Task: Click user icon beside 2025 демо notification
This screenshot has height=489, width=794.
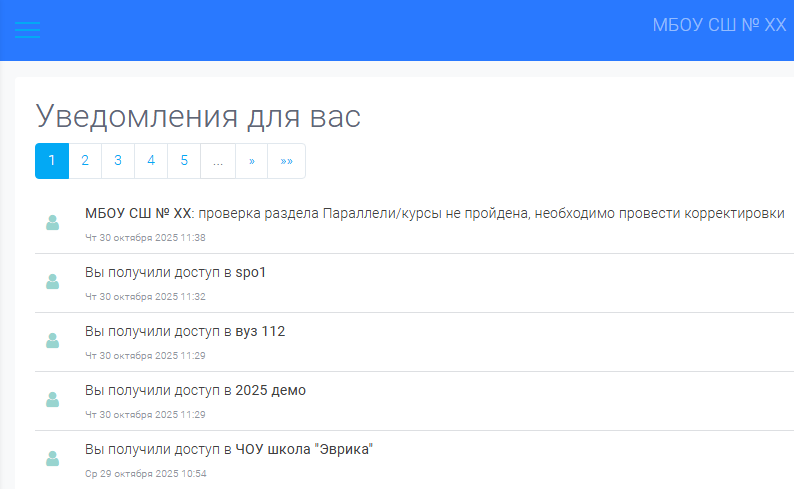Action: pyautogui.click(x=53, y=400)
